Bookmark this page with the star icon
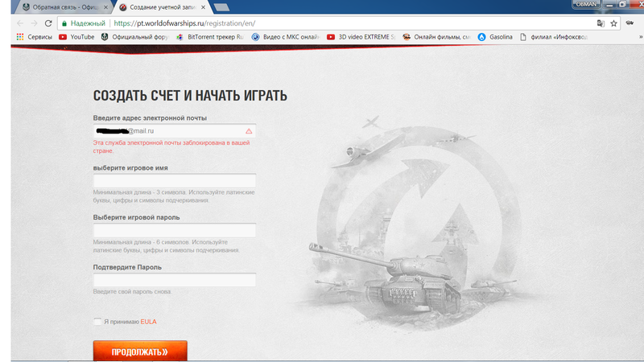644x362 pixels. click(x=613, y=23)
